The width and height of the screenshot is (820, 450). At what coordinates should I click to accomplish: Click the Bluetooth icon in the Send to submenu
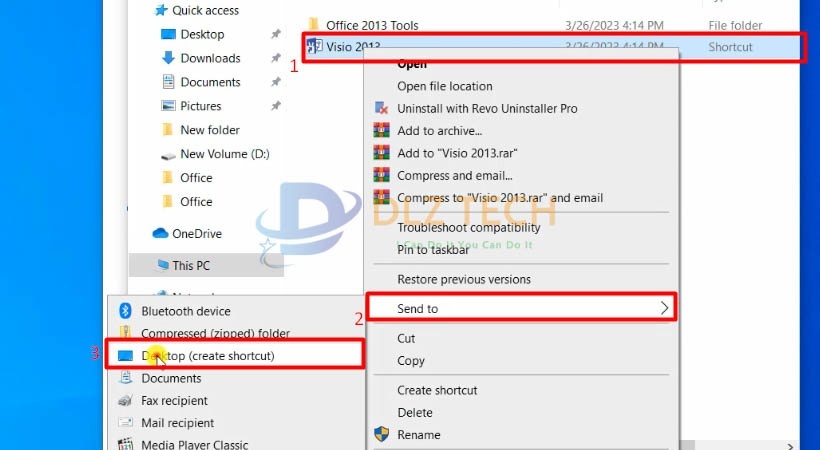[125, 311]
